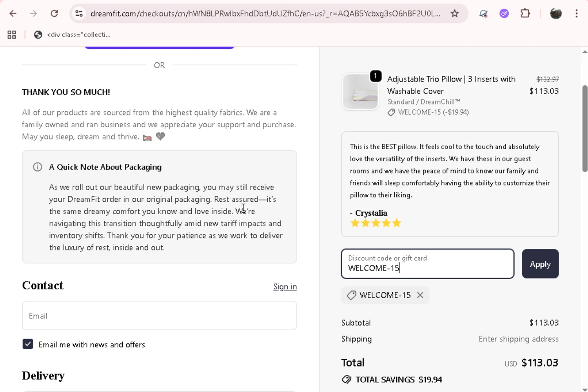
Task: Click the address bar URL
Action: pyautogui.click(x=265, y=14)
